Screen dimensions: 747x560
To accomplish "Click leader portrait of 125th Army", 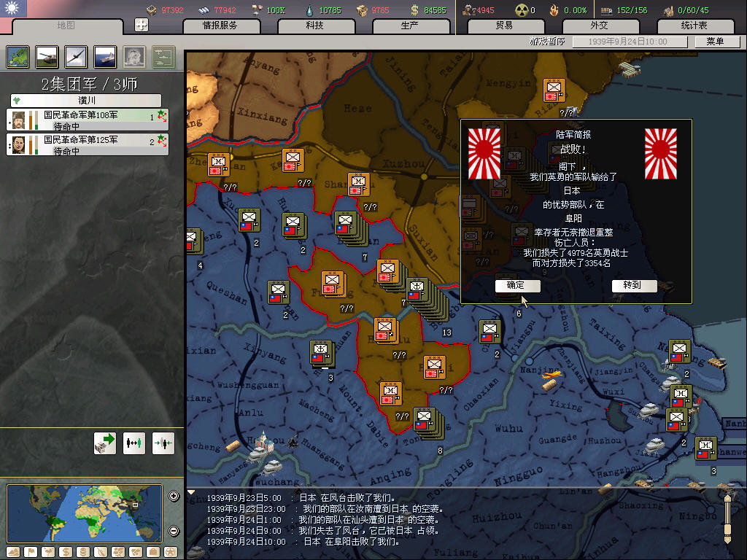I will click(x=18, y=145).
